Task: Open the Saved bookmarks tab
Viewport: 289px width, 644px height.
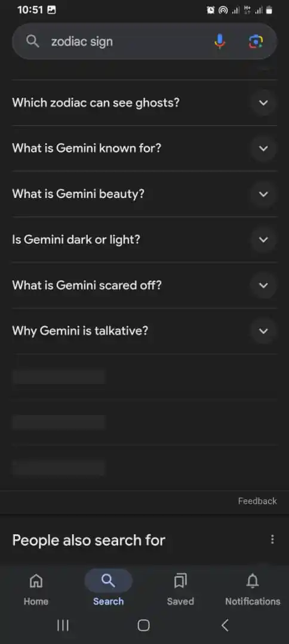Action: tap(180, 589)
